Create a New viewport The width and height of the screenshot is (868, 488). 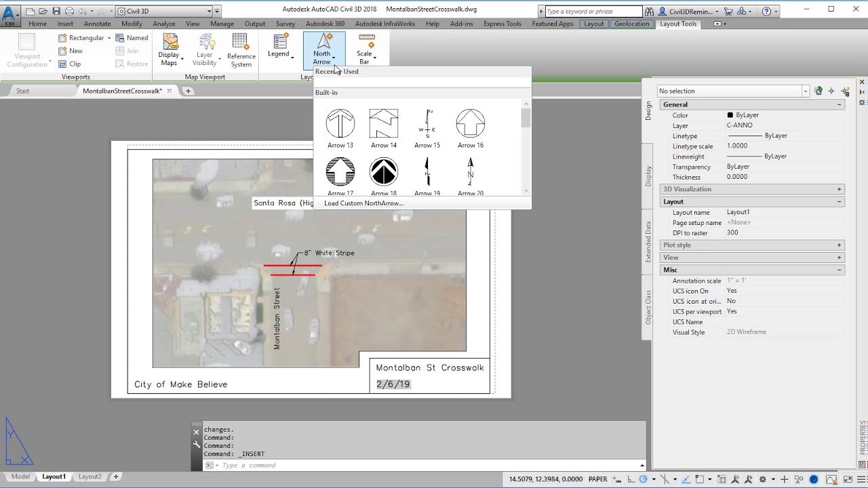(70, 51)
